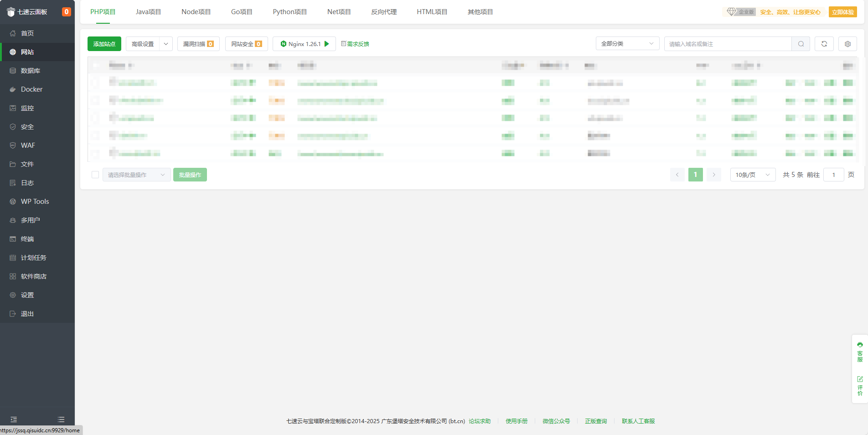
Task: Click the 数据库 database icon in sidebar
Action: (13, 71)
